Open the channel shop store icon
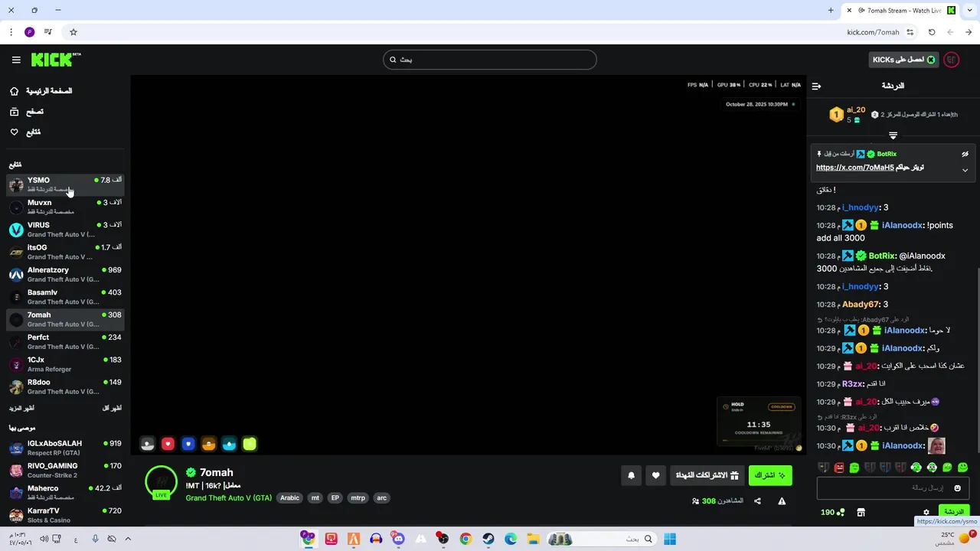980x551 pixels. [x=861, y=512]
